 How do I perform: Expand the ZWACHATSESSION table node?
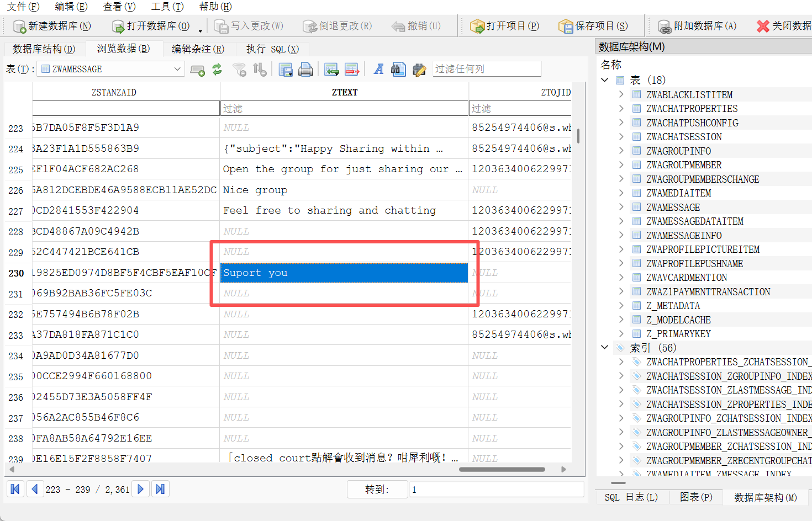[x=621, y=136]
